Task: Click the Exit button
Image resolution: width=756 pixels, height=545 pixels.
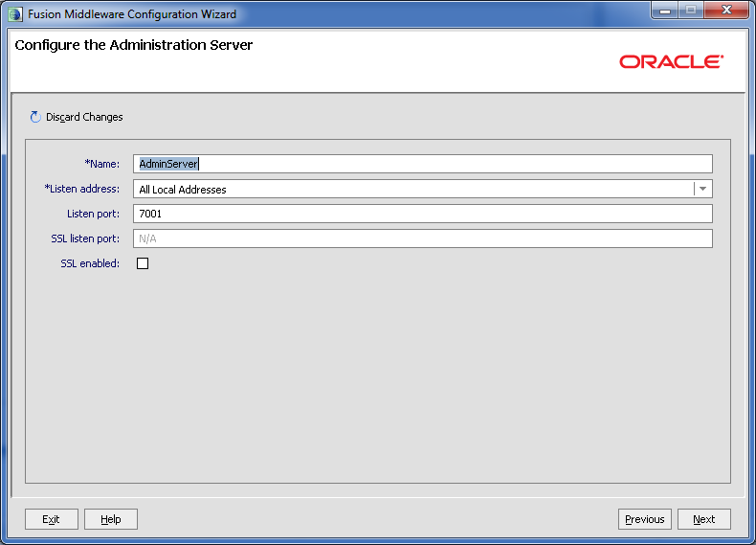Action: 52,519
